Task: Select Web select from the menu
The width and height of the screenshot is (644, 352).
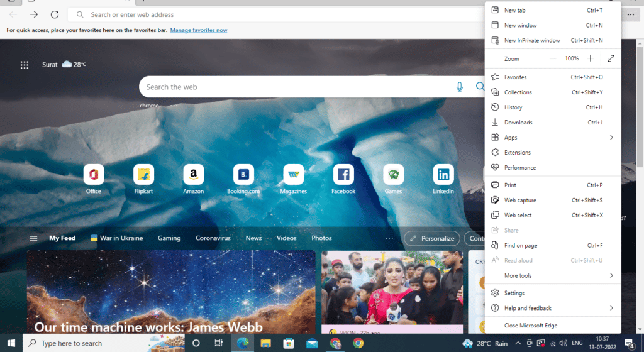Action: pos(553,216)
